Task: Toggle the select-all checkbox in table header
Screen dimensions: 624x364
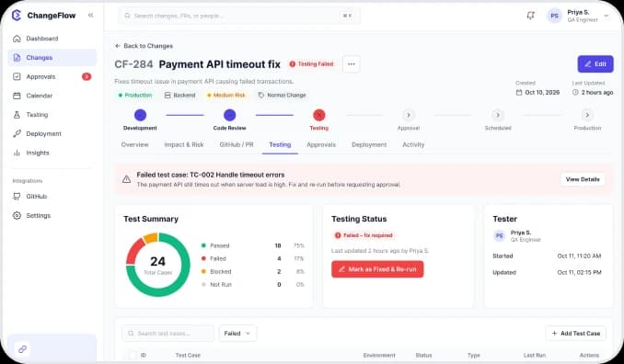Action: coord(133,355)
